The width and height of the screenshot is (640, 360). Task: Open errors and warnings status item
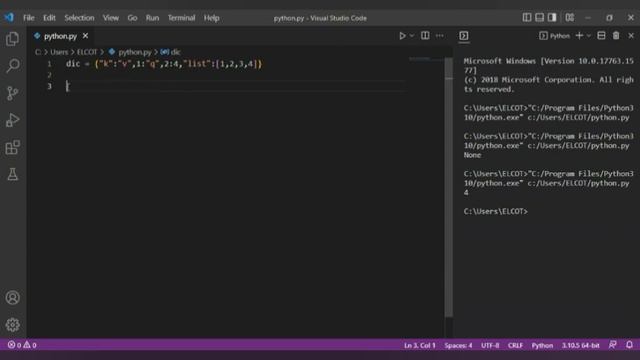click(x=22, y=345)
